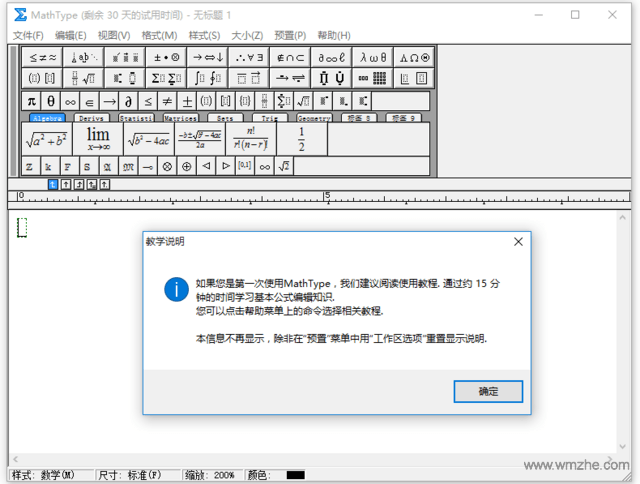Open the 编辑(E) menu
Viewport: 640px width, 484px height.
click(x=71, y=36)
